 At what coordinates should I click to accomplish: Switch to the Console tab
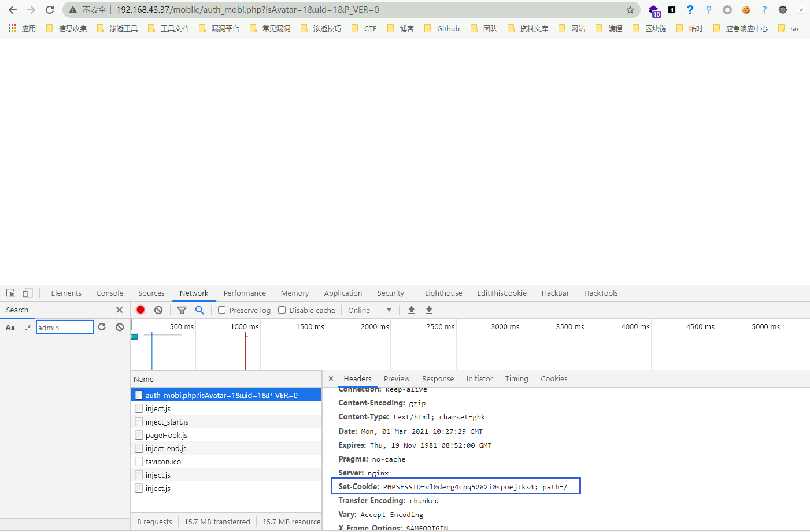point(110,293)
